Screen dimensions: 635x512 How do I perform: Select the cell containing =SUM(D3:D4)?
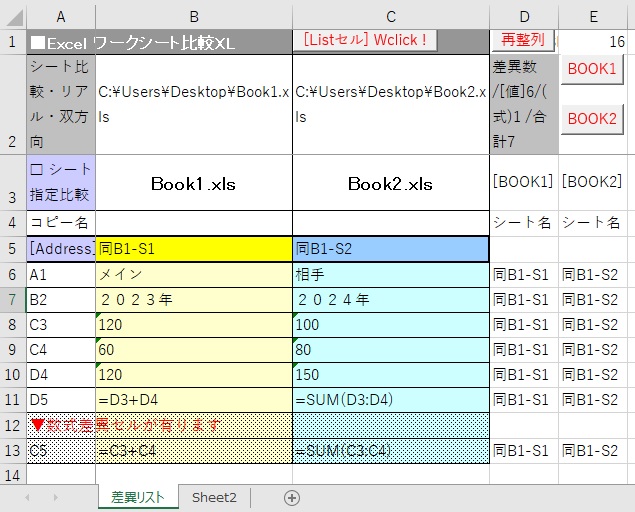(391, 400)
